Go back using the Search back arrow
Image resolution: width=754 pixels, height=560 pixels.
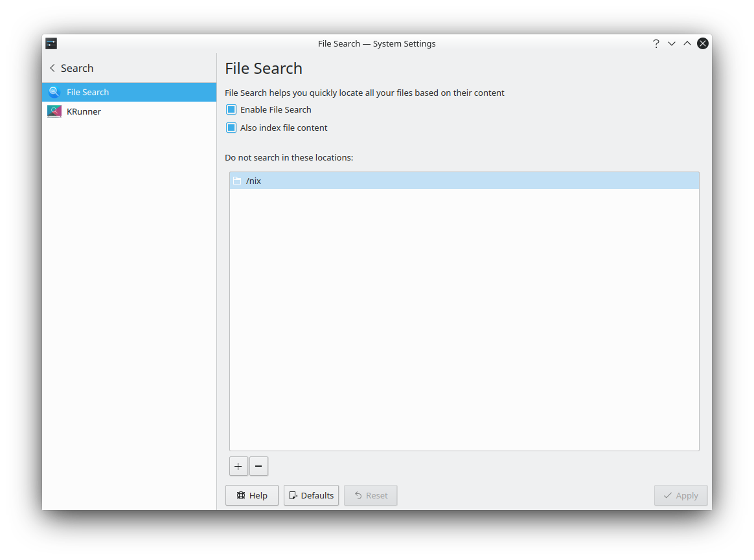52,68
